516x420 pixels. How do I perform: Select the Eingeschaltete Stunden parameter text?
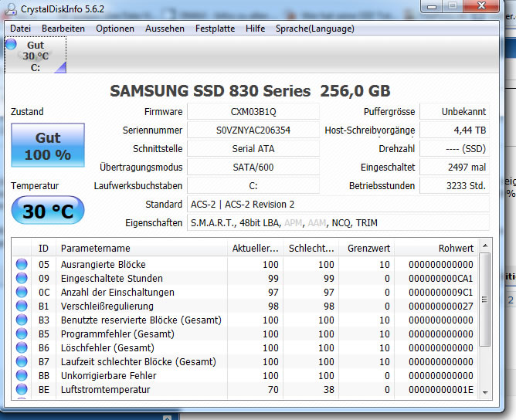pyautogui.click(x=112, y=278)
